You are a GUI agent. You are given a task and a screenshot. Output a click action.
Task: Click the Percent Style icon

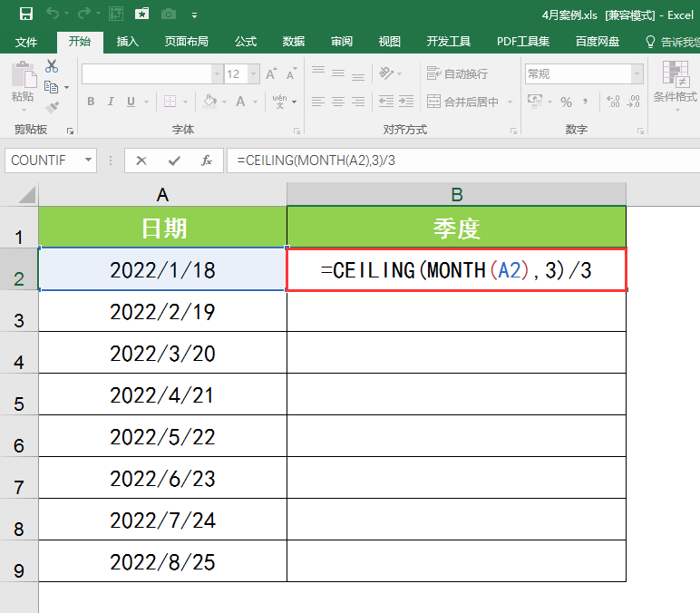pos(567,102)
